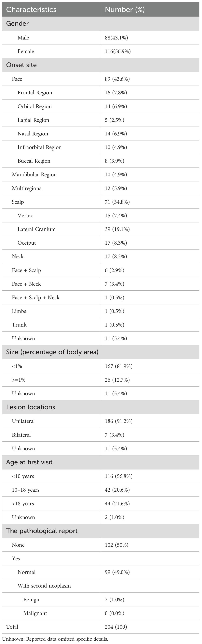Select the Infraorbital Region cell
Viewport: 202px width, 644px height.
click(x=39, y=147)
